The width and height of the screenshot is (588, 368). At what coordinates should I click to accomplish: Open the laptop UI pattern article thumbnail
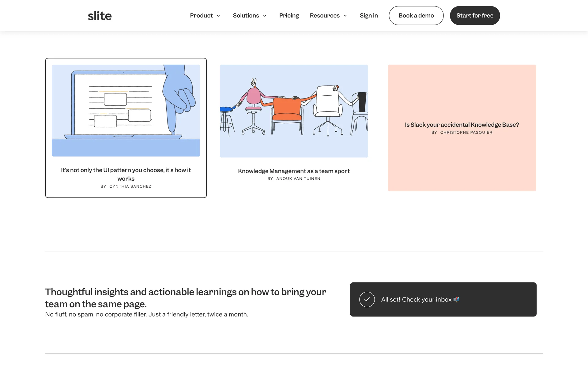click(126, 110)
